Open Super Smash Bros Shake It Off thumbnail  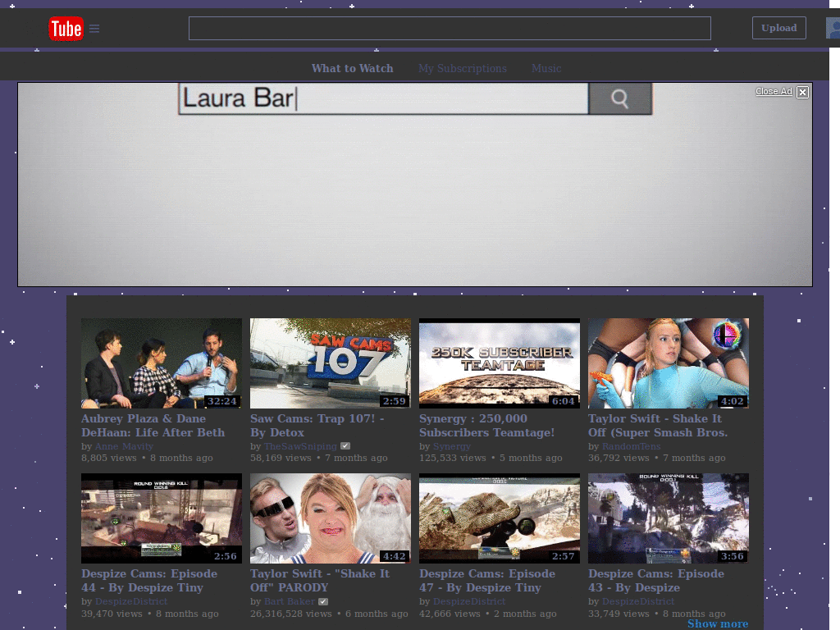pyautogui.click(x=669, y=363)
